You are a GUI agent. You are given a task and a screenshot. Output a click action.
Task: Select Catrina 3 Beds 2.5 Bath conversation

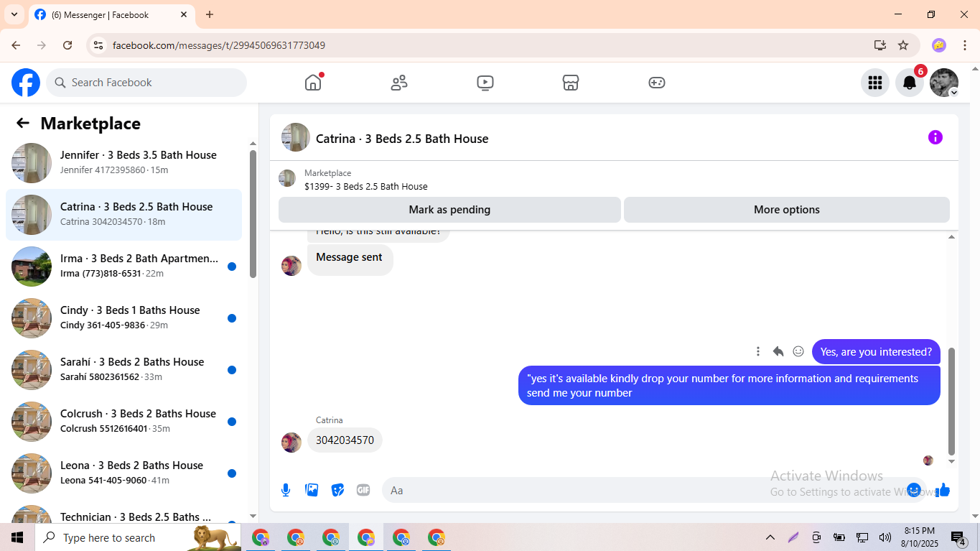[x=123, y=215]
